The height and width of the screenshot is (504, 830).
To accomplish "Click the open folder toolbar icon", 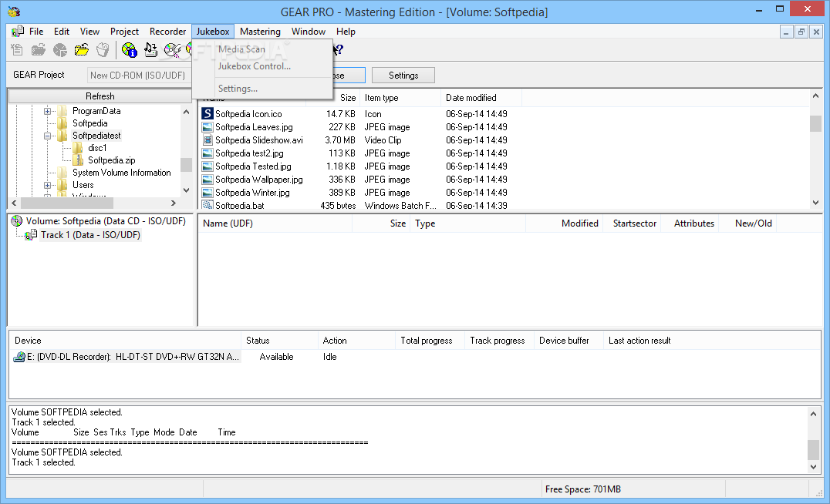I will [x=82, y=50].
